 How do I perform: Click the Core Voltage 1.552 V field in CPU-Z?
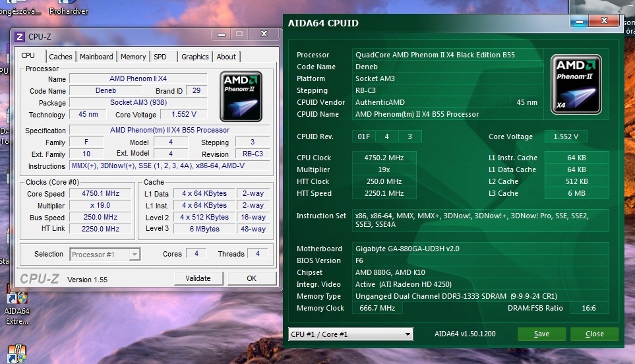click(184, 115)
